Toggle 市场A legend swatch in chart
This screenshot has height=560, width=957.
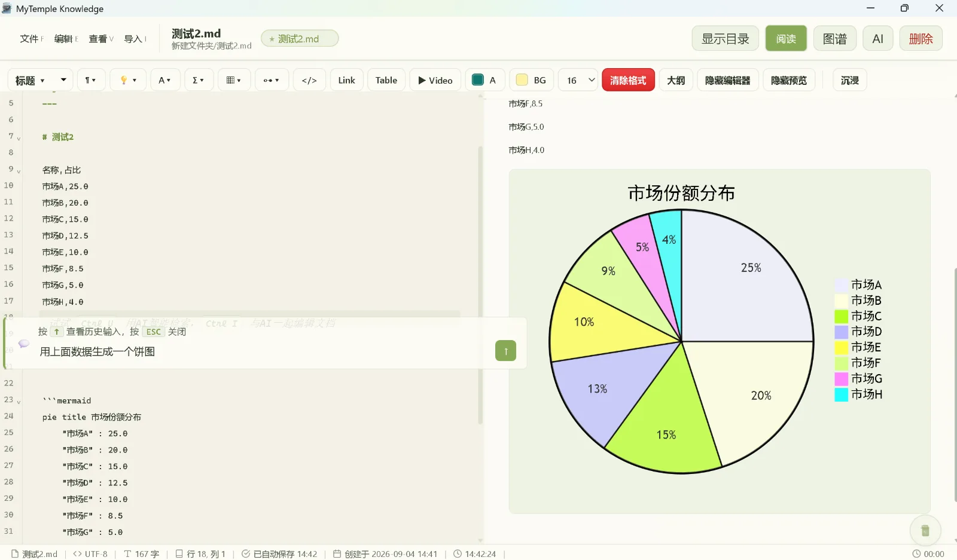pos(841,284)
